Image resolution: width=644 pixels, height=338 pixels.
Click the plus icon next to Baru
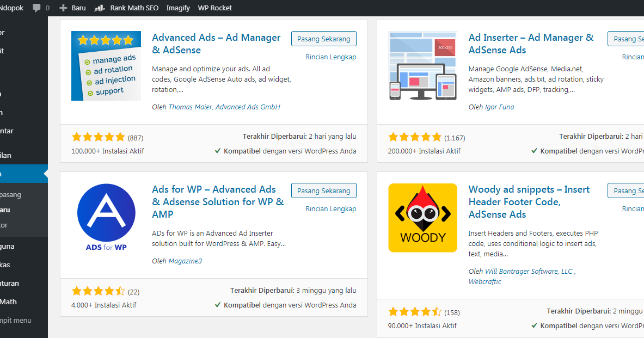tap(63, 8)
